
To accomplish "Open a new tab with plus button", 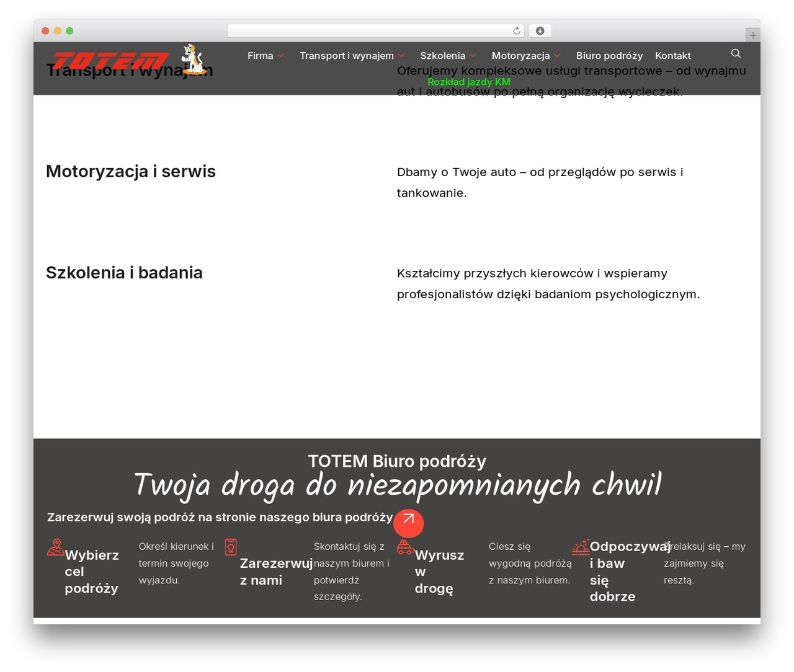I will tap(752, 35).
